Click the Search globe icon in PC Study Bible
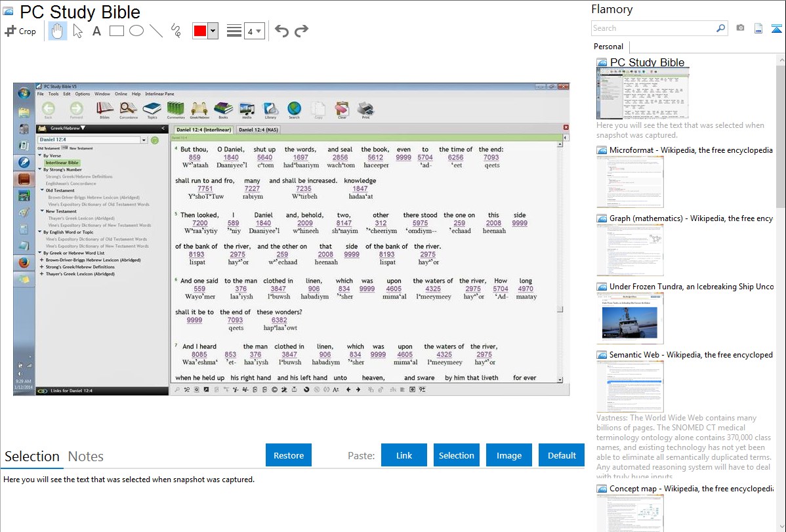The width and height of the screenshot is (786, 532). point(294,110)
